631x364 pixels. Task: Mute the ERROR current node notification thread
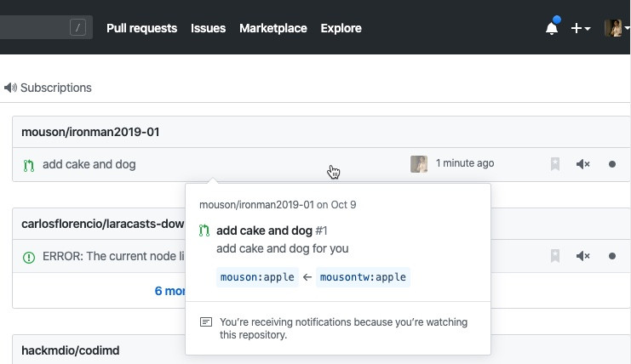(583, 256)
